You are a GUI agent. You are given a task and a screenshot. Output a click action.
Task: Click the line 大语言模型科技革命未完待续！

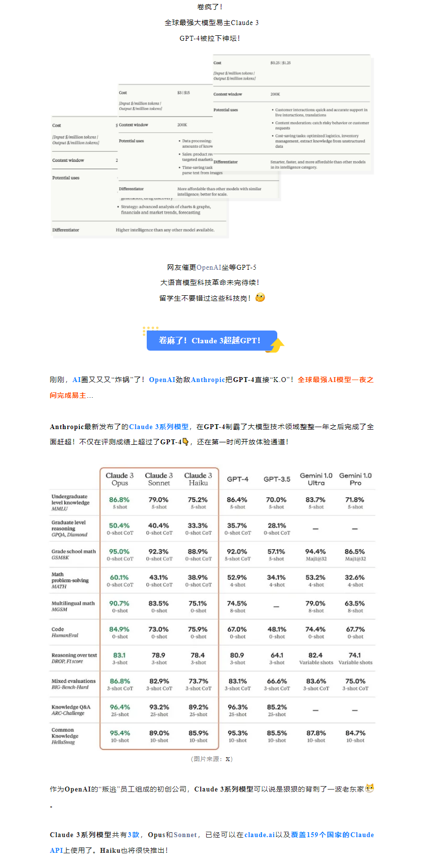pos(210,282)
